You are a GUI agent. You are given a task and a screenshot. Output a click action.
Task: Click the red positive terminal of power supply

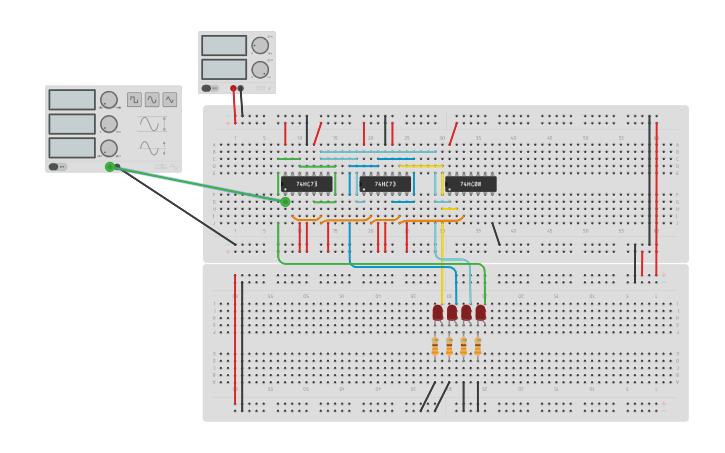click(233, 88)
